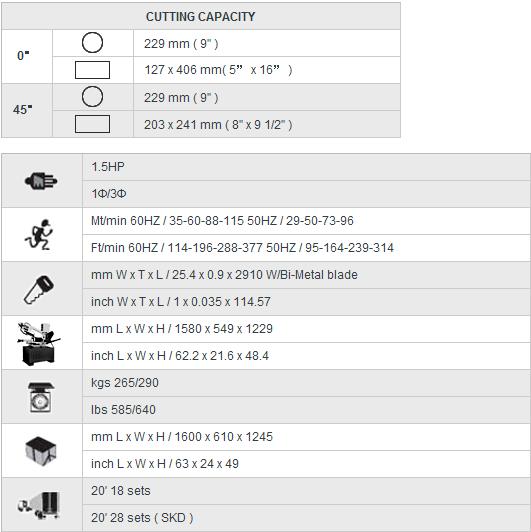
Task: Click the CUTTING CAPACITY table header
Action: tap(201, 16)
